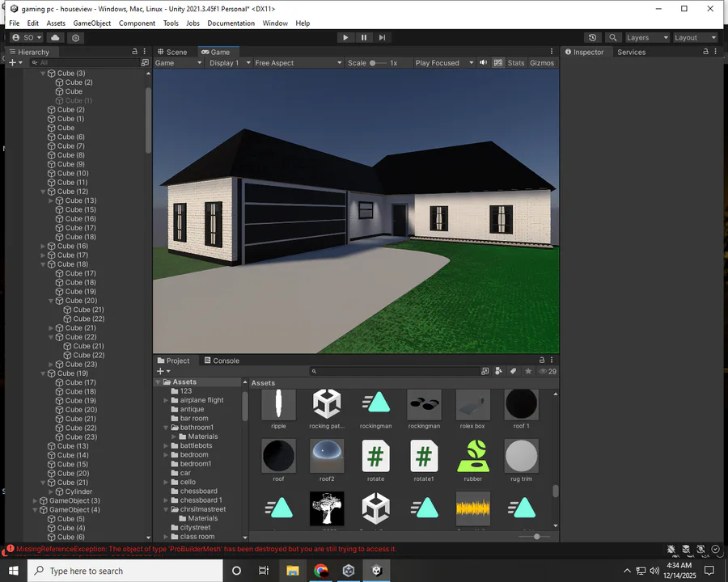Viewport: 728px width, 582px height.
Task: Select the audio waveform asset thumbnail
Action: pyautogui.click(x=472, y=509)
